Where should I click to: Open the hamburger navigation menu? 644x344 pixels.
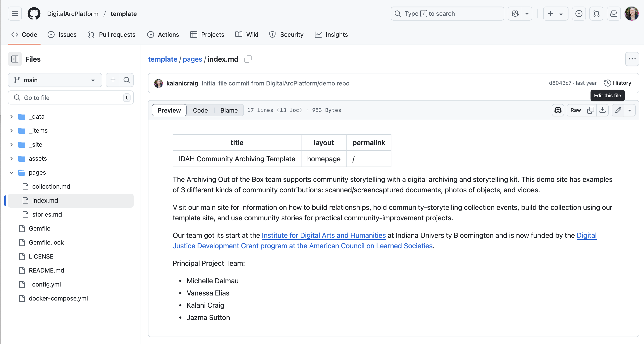tap(15, 14)
